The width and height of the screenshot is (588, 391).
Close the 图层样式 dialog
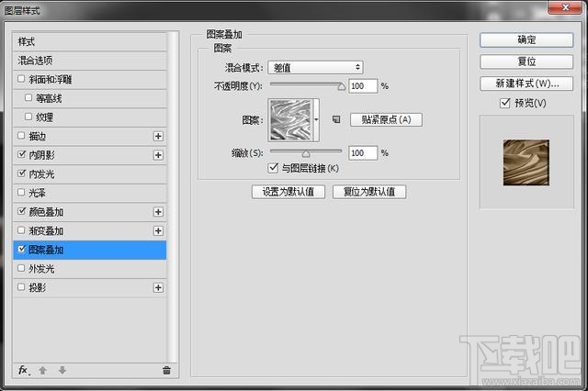(x=565, y=7)
